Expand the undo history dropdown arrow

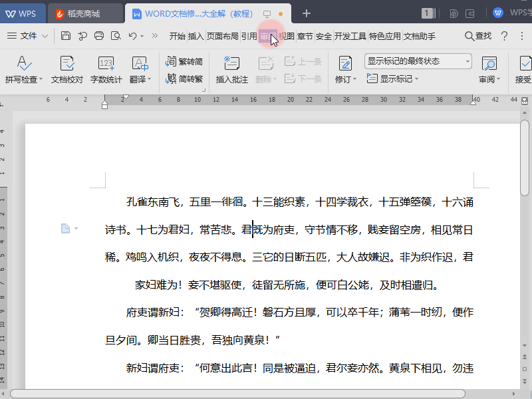[x=142, y=36]
